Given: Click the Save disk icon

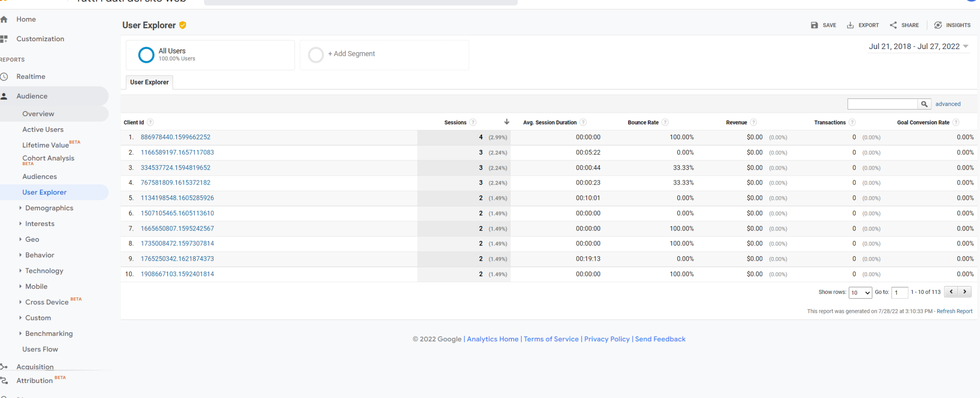Looking at the screenshot, I should [814, 25].
